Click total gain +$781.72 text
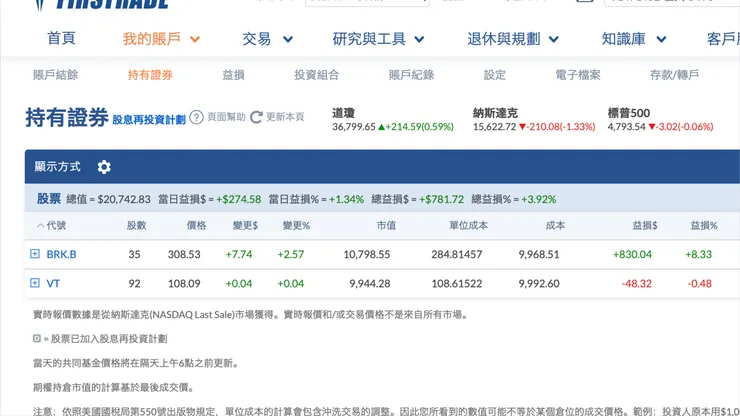Viewport: 740px width, 416px height. (441, 199)
